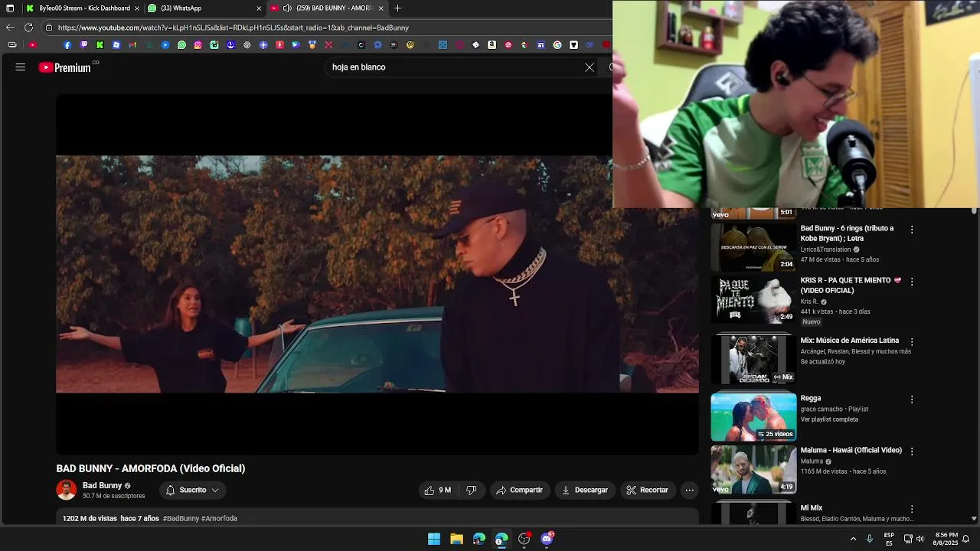Open more actions menu beside Recortar

689,490
